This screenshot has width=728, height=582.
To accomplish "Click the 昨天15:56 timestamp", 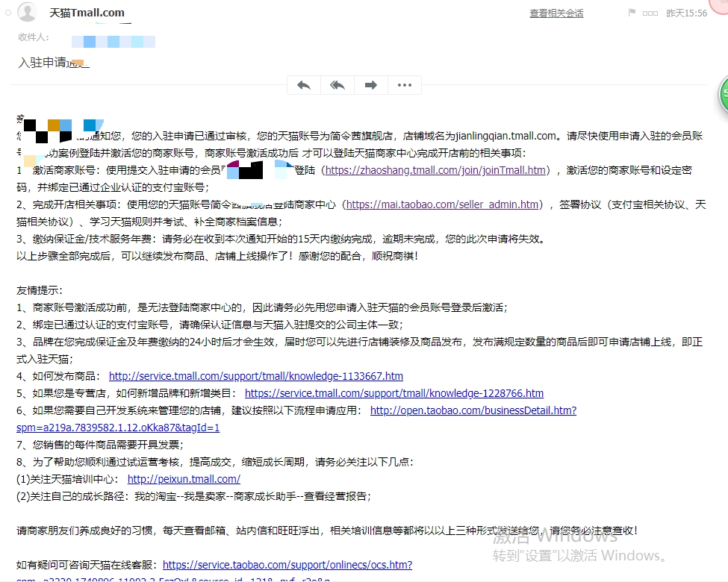I will pyautogui.click(x=686, y=13).
